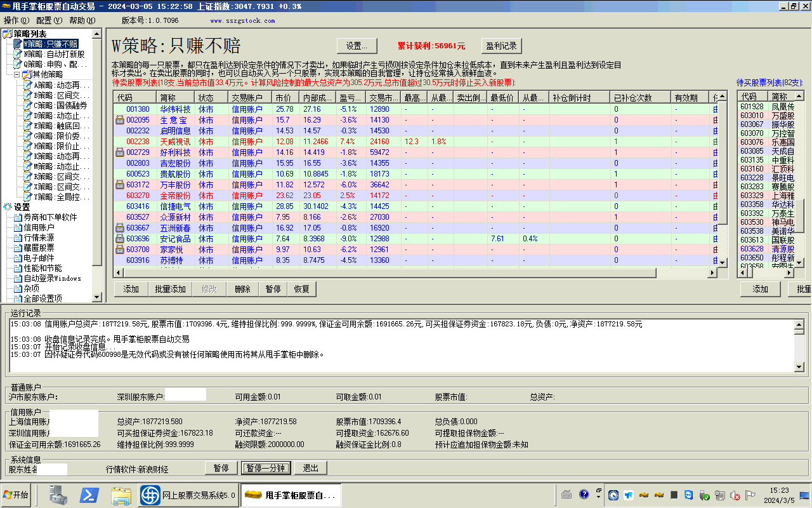Click the Server Manager icon in the taskbar
This screenshot has height=508, width=812.
point(58,495)
